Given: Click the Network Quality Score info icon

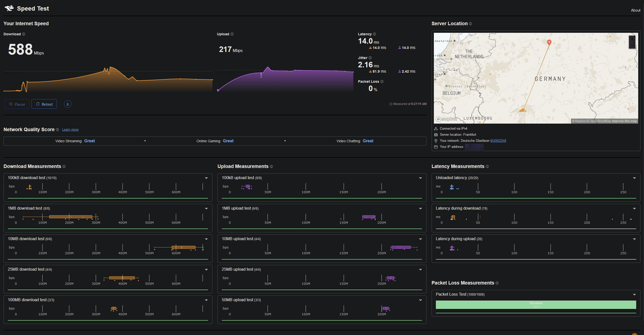Looking at the screenshot, I should tap(57, 130).
